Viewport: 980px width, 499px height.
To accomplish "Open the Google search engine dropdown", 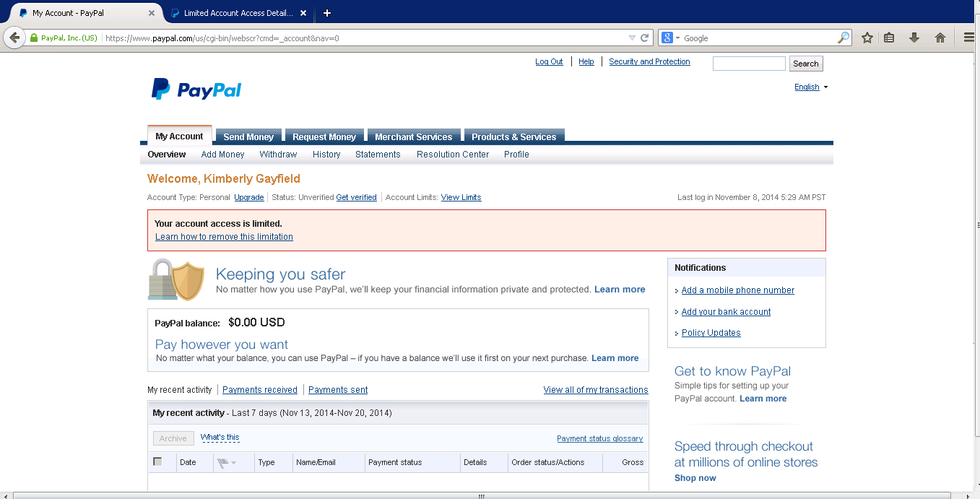I will point(670,38).
